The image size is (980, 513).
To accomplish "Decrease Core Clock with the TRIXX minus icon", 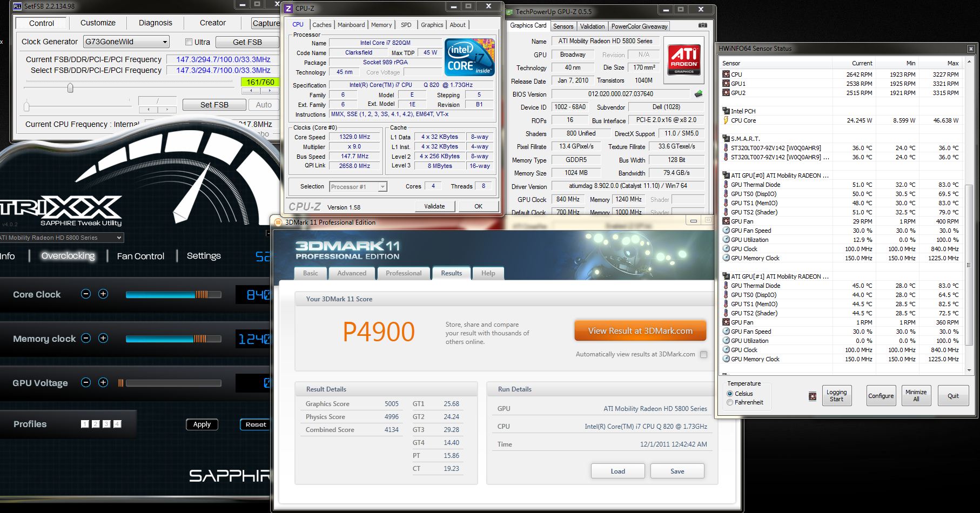I will 86,294.
